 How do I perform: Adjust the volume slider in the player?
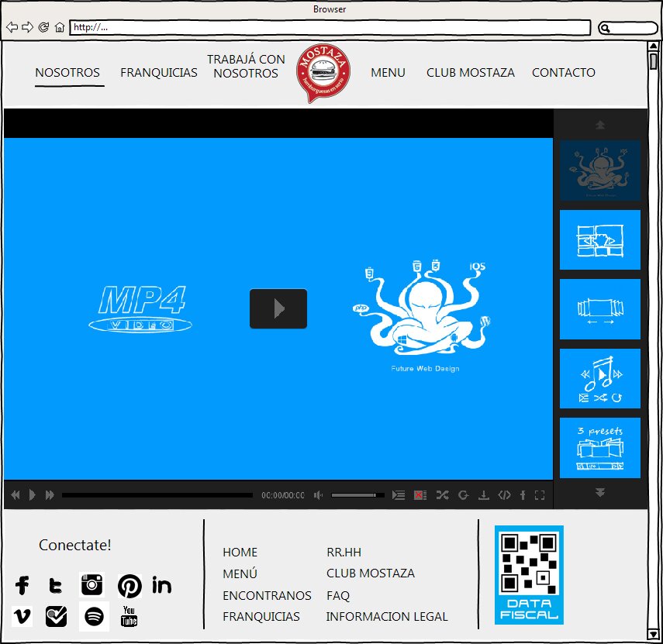tap(357, 495)
